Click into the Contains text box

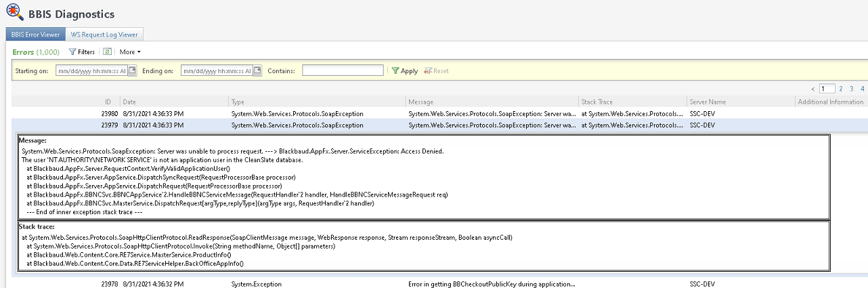pos(343,70)
